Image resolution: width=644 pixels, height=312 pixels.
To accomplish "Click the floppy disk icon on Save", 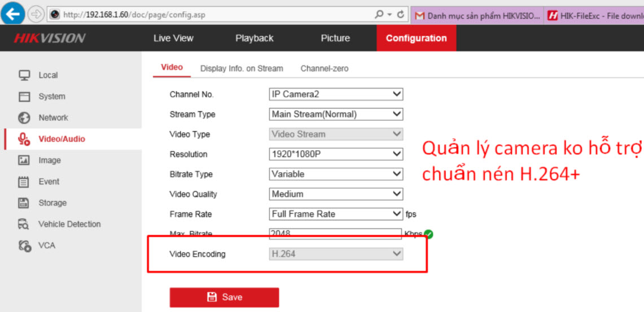I will coord(212,297).
